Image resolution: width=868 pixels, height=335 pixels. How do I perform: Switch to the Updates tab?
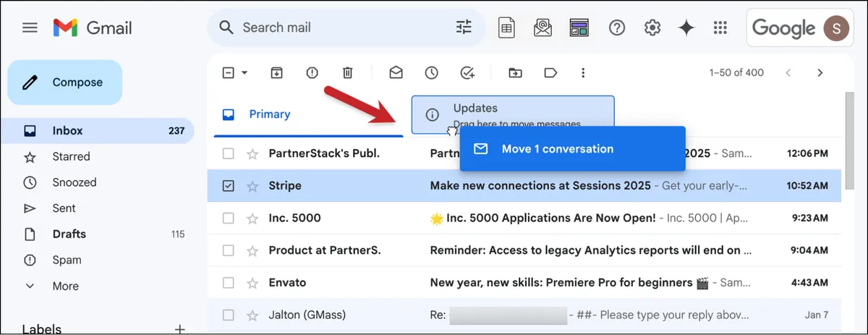pyautogui.click(x=513, y=114)
